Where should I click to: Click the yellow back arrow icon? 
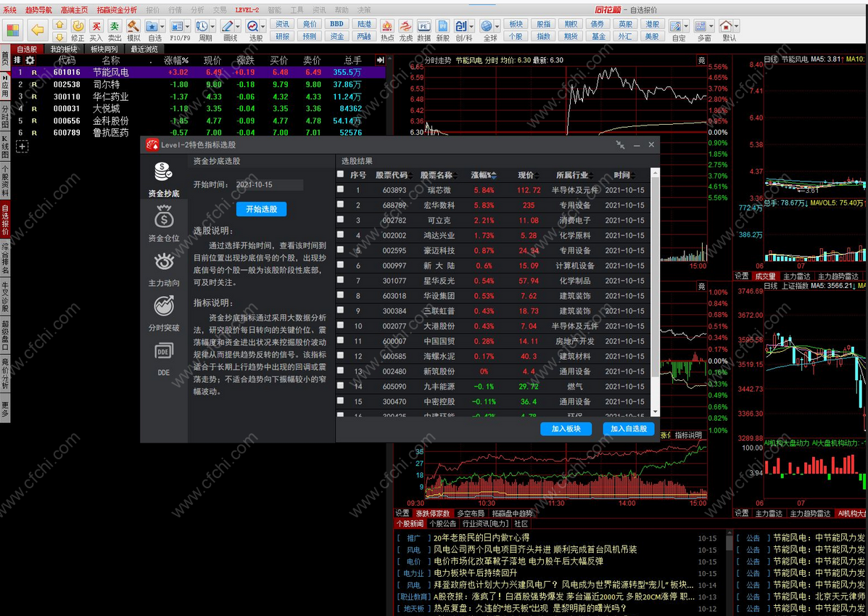(38, 30)
